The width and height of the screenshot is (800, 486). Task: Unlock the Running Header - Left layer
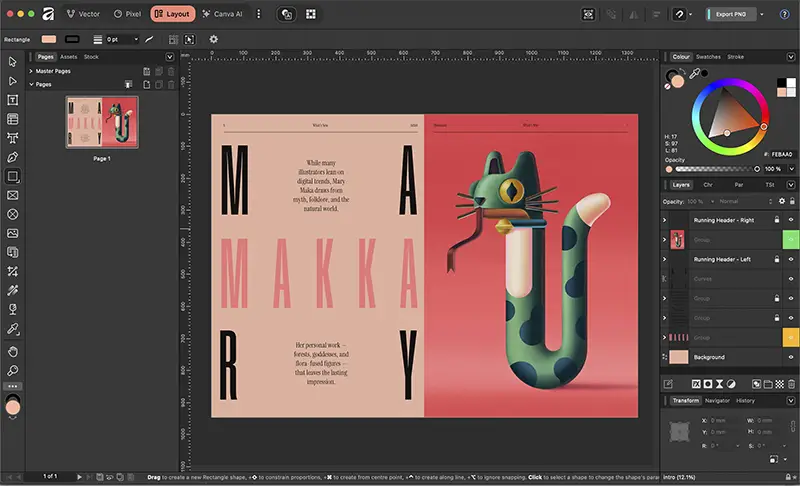tap(777, 259)
